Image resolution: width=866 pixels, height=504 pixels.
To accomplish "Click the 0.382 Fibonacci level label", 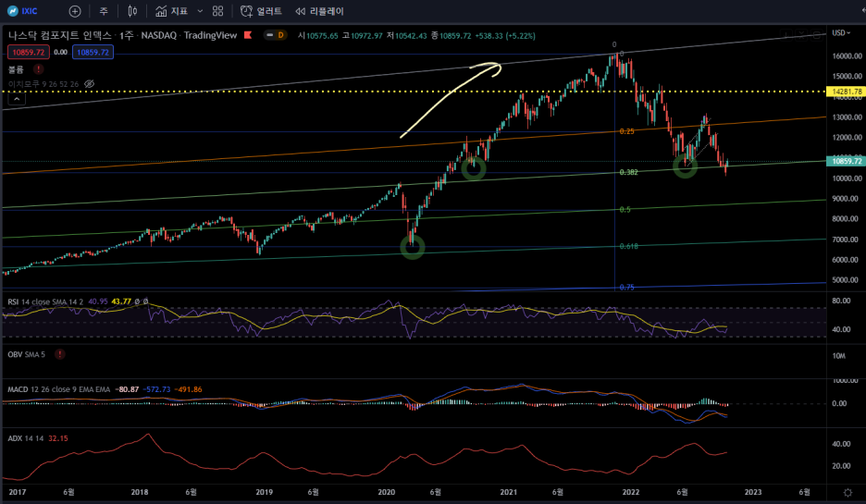I will point(628,172).
